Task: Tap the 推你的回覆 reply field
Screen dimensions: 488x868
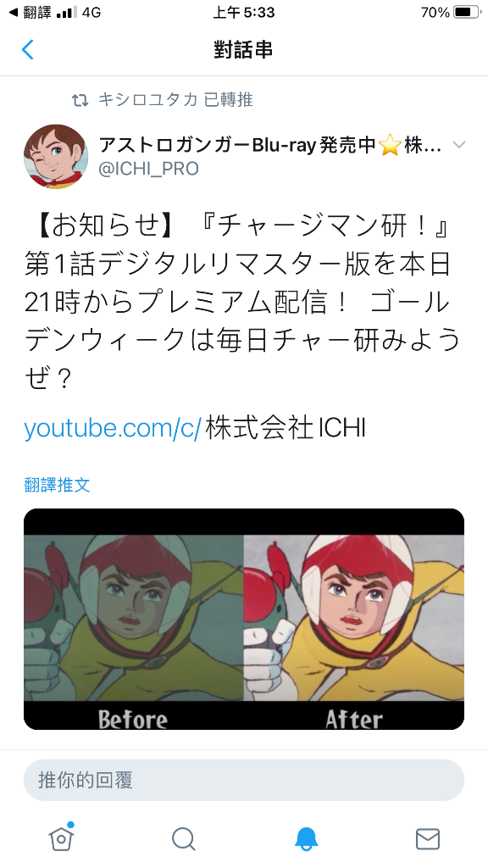Action: [243, 780]
